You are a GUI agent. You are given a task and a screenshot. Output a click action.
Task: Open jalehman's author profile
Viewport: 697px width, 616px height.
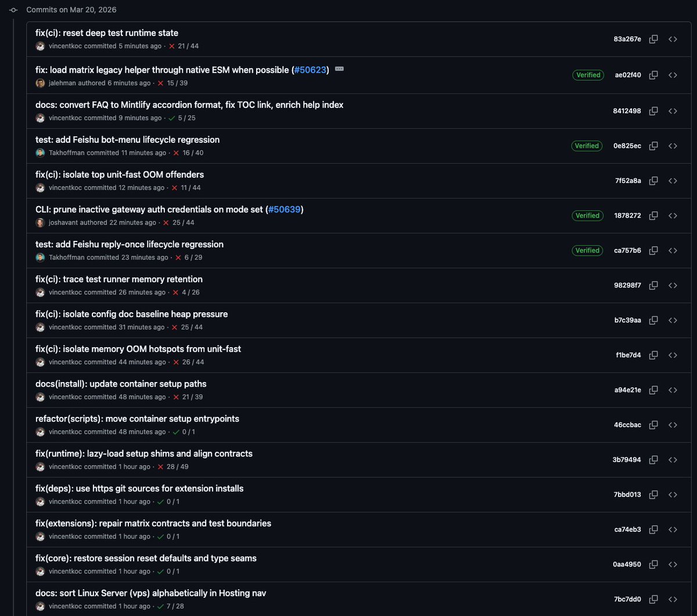[63, 83]
